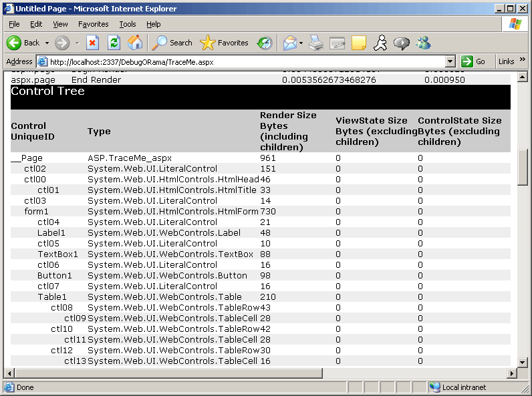The image size is (532, 396).
Task: Go to the Home page icon
Action: [x=135, y=43]
